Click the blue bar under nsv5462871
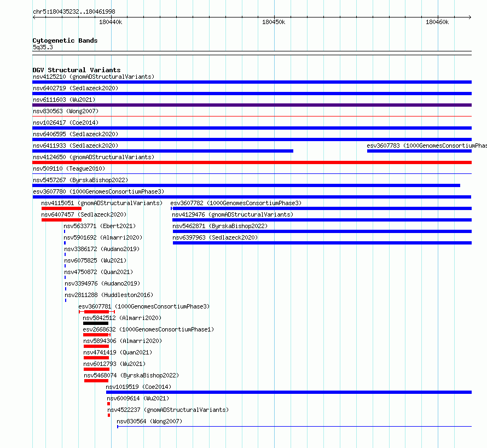The height and width of the screenshot is (448, 487). (322, 231)
